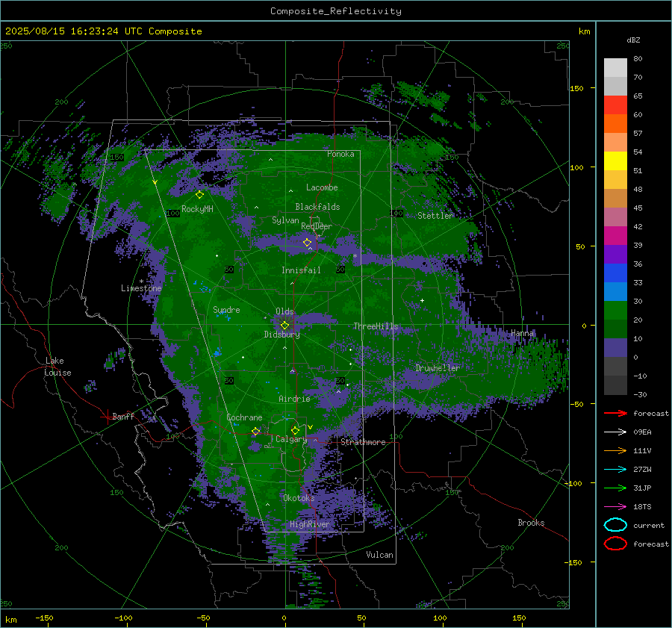This screenshot has width=672, height=628.
Task: Click the yellow diamond marker above Calgary label
Action: (295, 430)
